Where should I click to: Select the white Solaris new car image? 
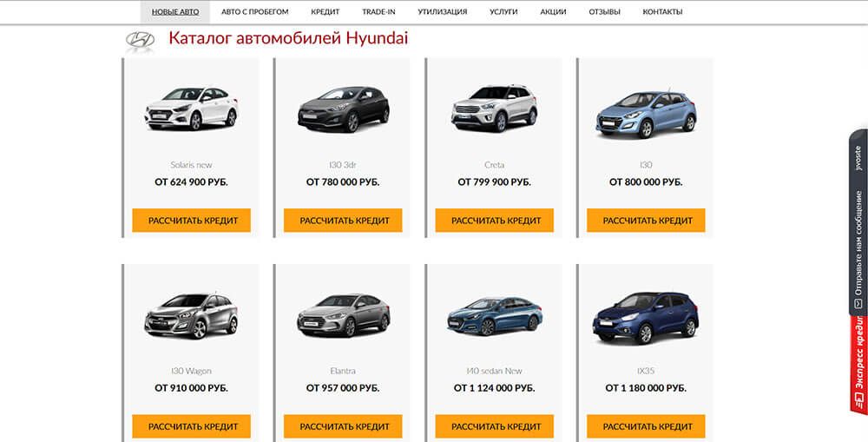point(191,109)
